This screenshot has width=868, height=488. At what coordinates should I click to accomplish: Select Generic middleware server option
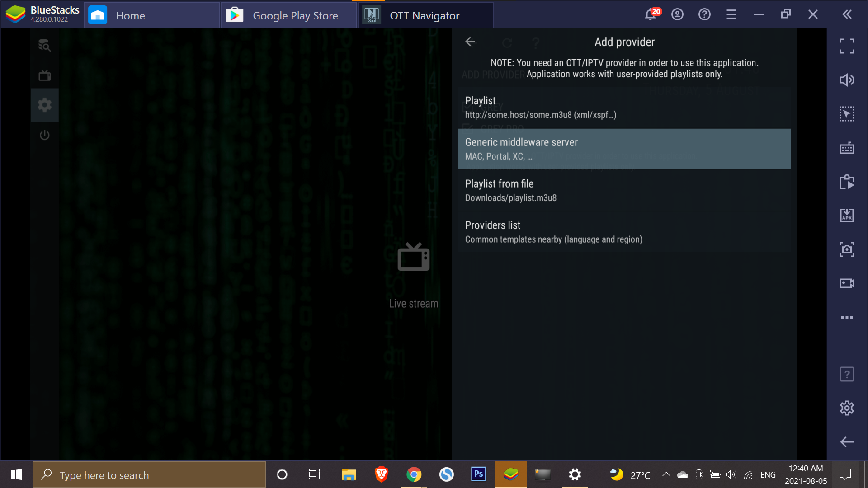pos(624,149)
